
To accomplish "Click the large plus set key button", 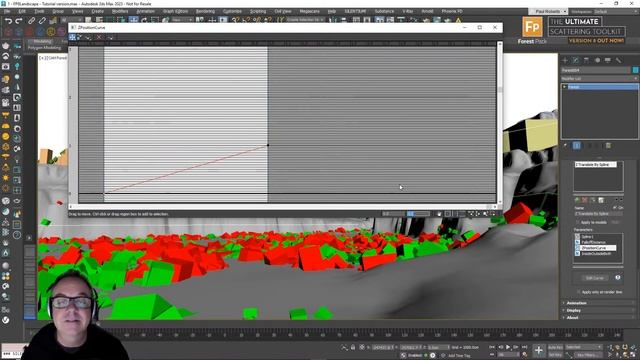I will click(539, 350).
